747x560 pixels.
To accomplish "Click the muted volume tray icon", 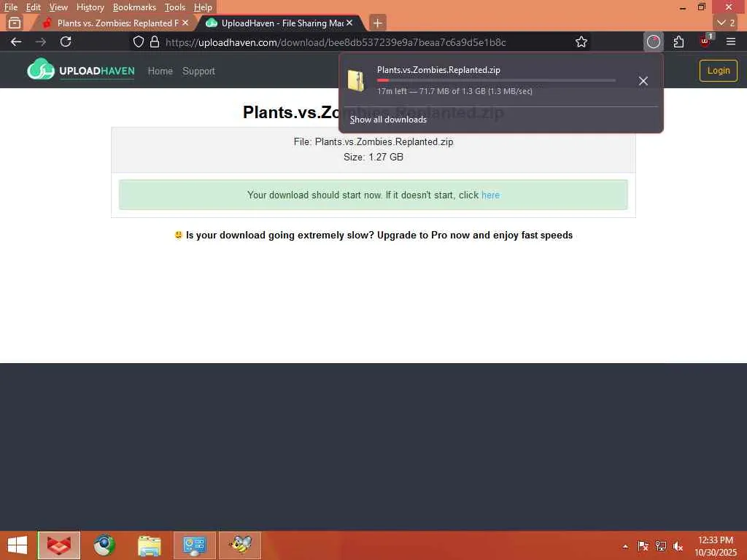I will tap(678, 545).
